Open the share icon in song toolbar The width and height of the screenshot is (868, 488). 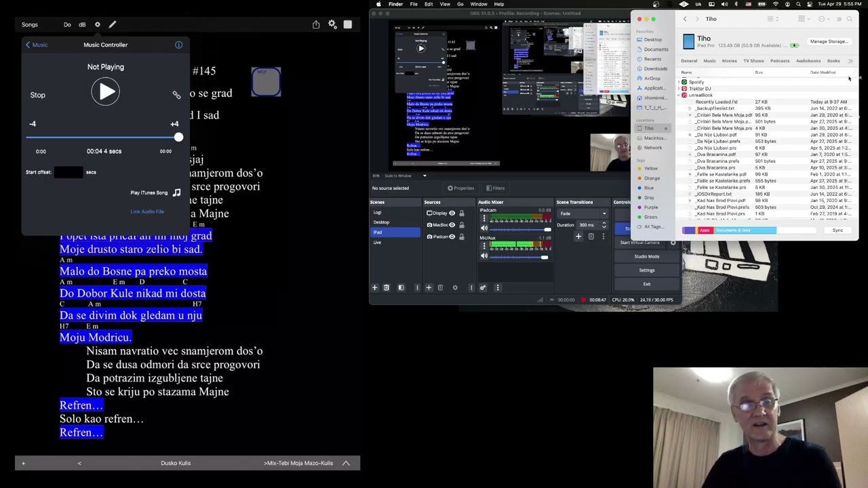click(x=316, y=24)
